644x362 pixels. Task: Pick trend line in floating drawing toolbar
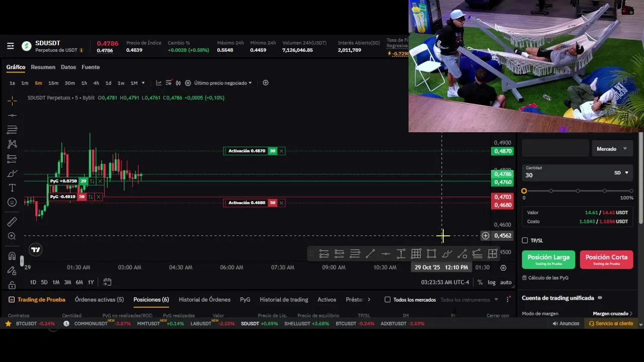[x=370, y=254]
